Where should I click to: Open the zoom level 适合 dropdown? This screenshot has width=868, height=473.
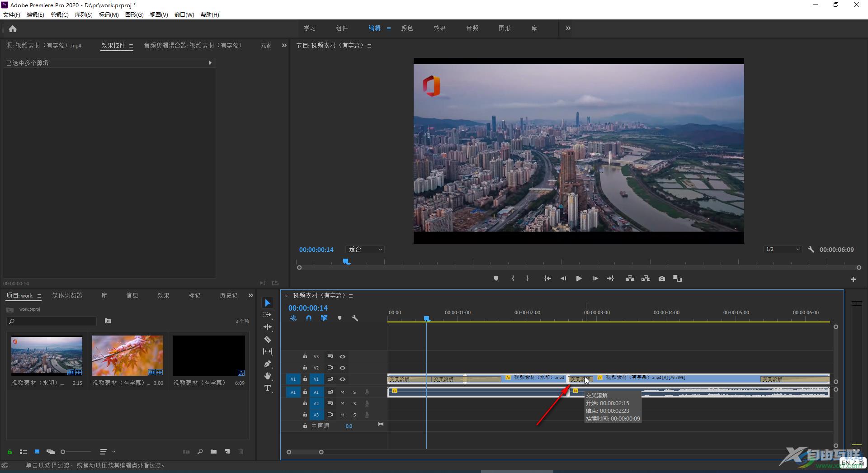[x=365, y=249]
